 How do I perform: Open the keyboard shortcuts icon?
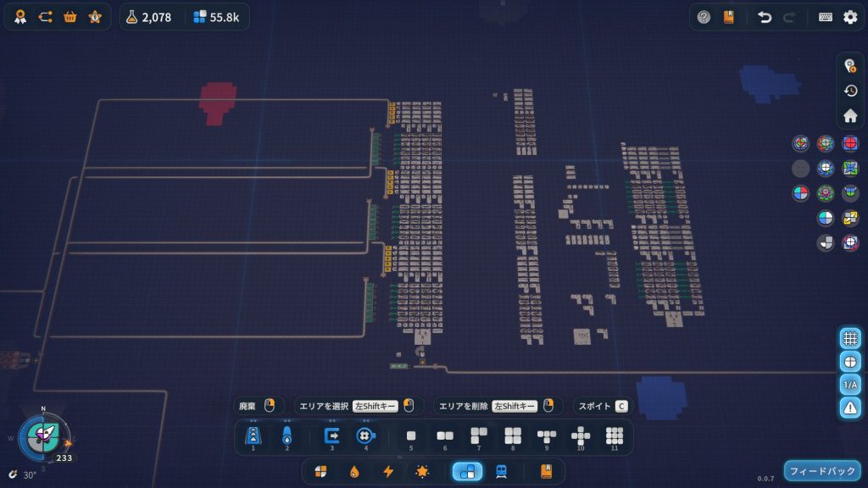825,17
